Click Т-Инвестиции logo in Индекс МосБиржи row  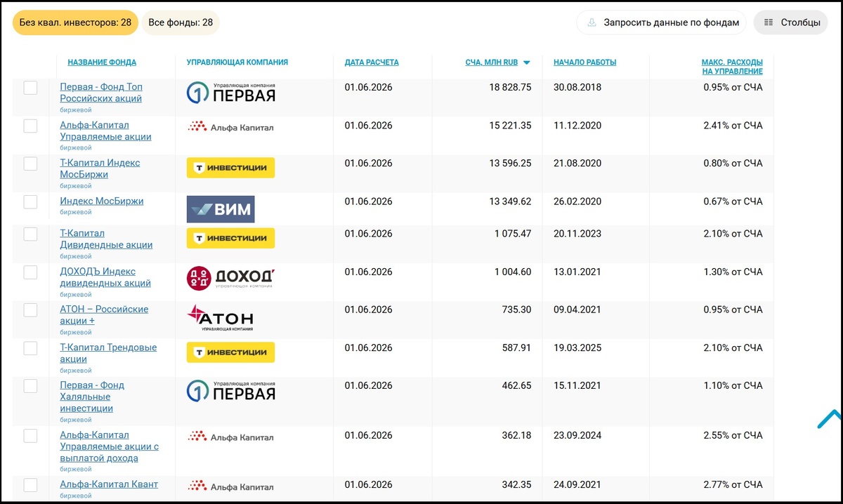pos(230,168)
